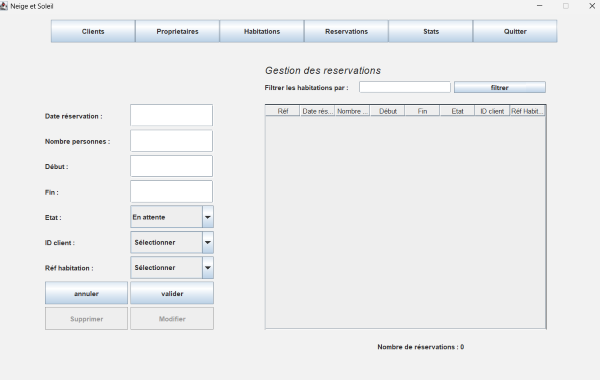This screenshot has height=380, width=600.
Task: Click the Début column header
Action: pyautogui.click(x=388, y=111)
